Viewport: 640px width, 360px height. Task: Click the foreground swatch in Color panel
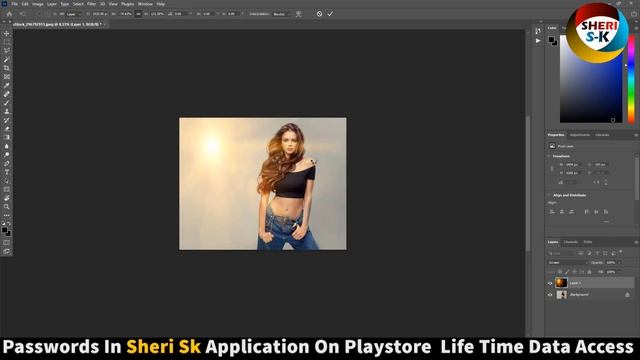(x=551, y=40)
